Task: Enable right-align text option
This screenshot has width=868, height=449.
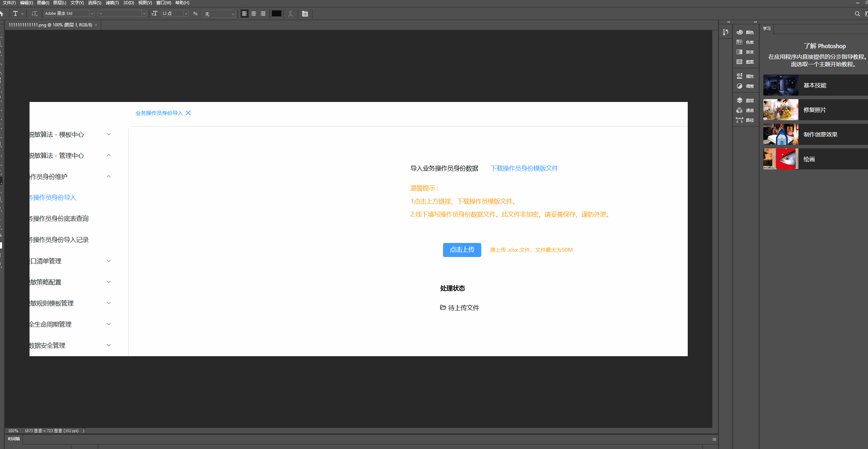Action: pyautogui.click(x=263, y=14)
